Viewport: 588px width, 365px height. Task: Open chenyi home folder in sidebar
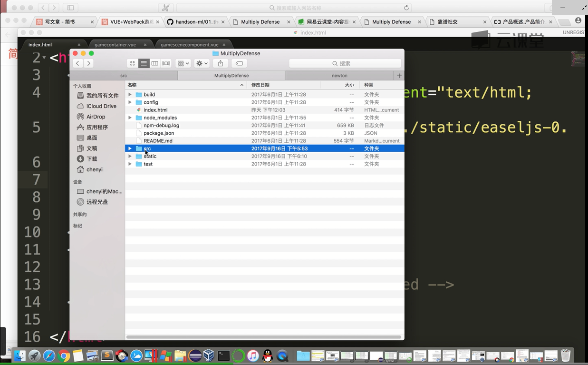(x=89, y=169)
